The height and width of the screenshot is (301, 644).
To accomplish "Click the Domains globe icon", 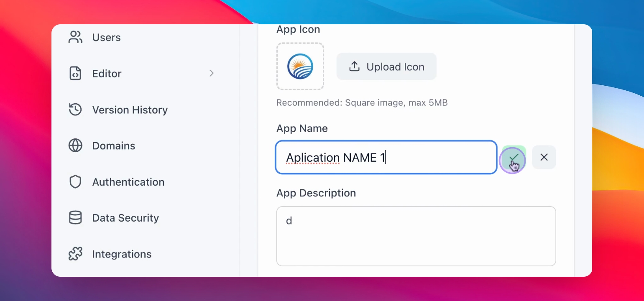I will [75, 145].
